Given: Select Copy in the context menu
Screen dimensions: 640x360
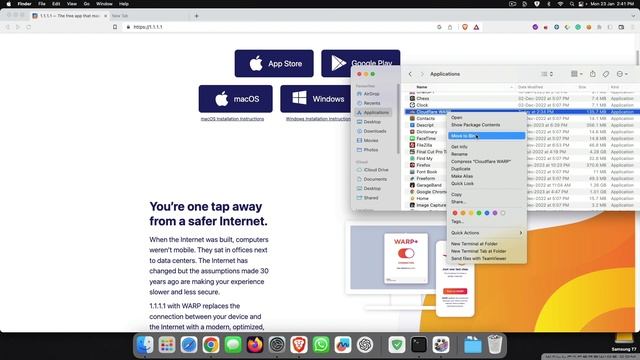Looking at the screenshot, I should pyautogui.click(x=456, y=194).
